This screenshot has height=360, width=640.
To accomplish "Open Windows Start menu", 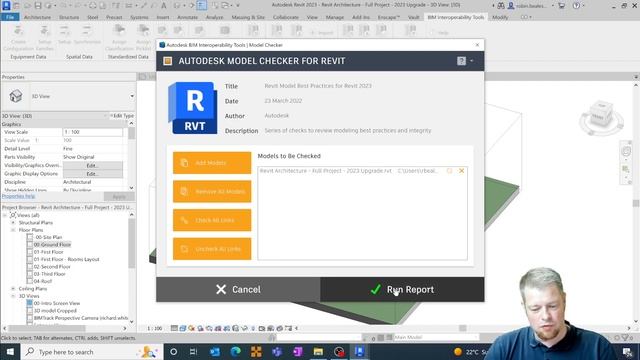I will [x=10, y=352].
